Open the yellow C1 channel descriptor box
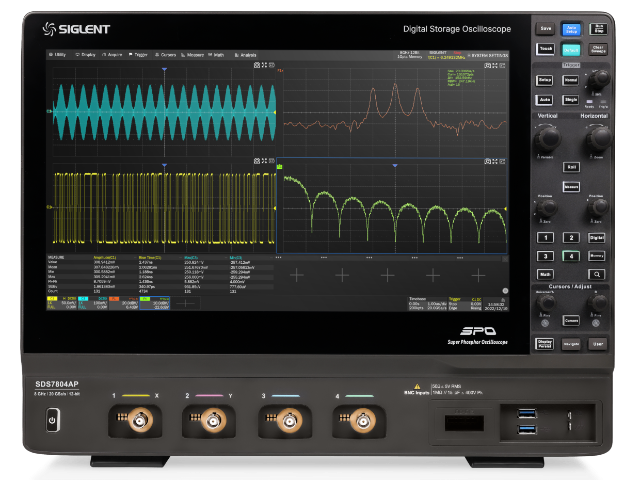 click(x=62, y=303)
